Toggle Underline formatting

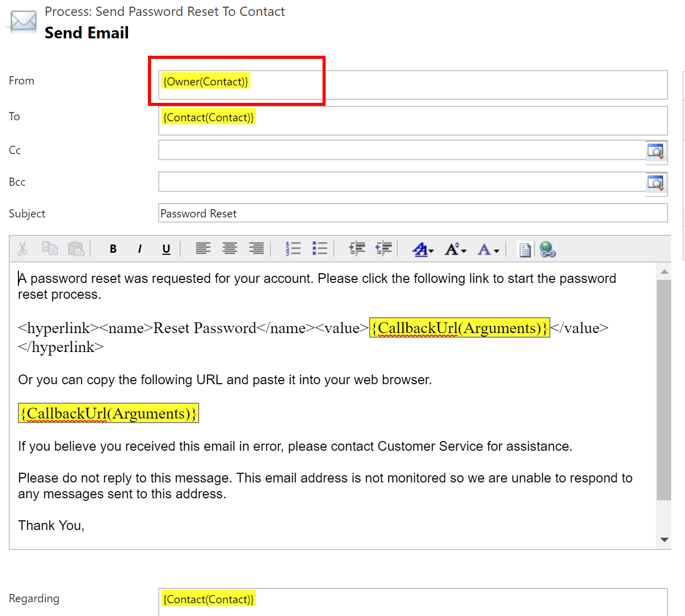coord(166,249)
